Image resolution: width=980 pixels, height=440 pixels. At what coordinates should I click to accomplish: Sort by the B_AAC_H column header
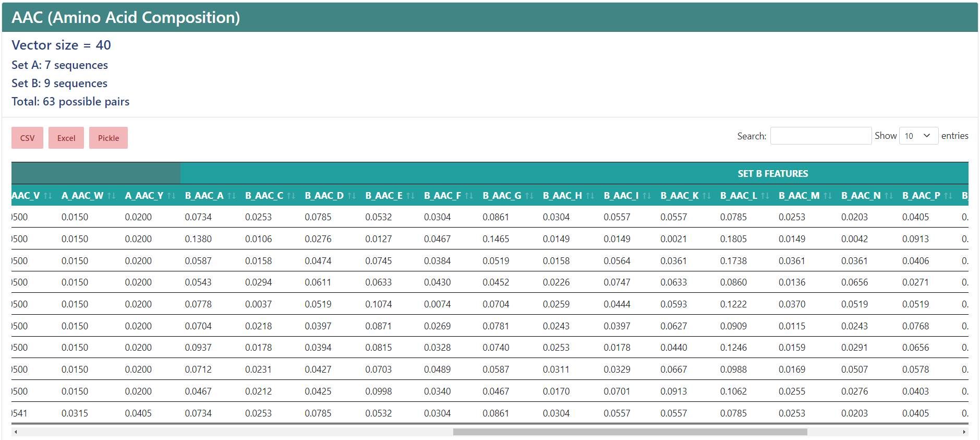562,196
